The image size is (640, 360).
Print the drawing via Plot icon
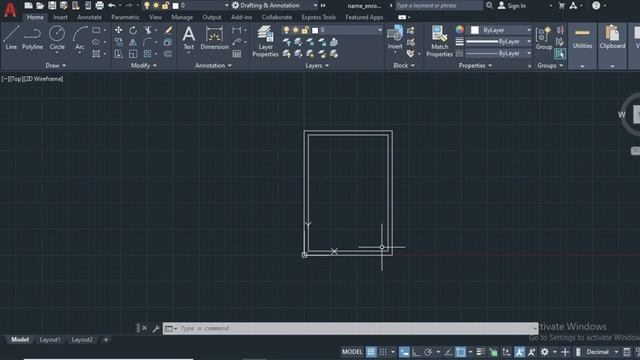[100, 6]
